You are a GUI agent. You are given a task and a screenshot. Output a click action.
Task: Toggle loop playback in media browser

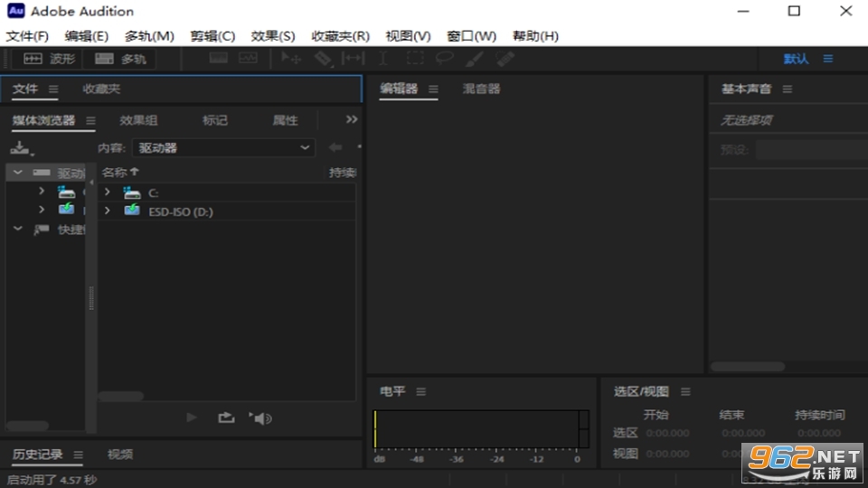point(226,418)
